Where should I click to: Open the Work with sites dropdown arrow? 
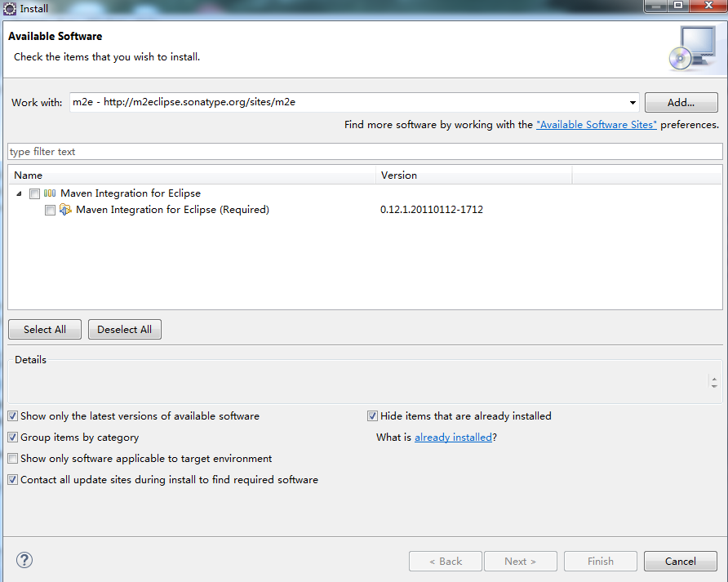(633, 103)
